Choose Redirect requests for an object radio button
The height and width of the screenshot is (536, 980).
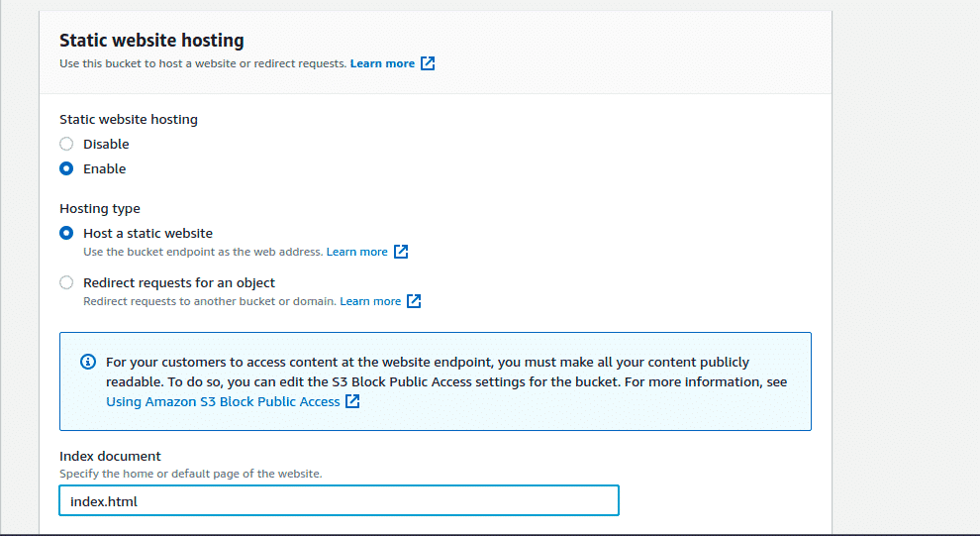click(x=66, y=282)
